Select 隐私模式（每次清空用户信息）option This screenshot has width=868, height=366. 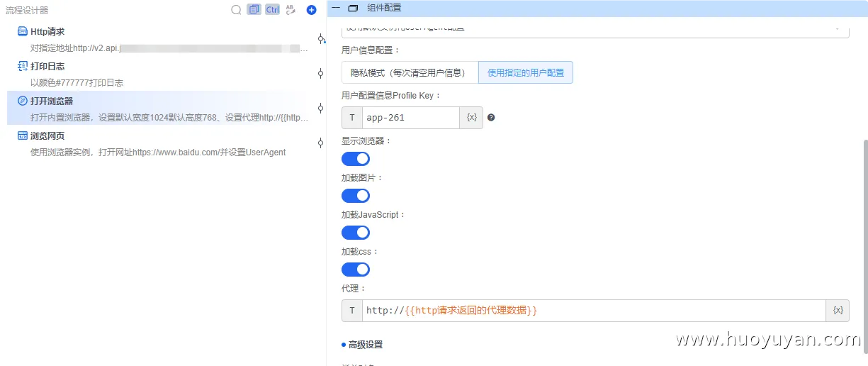click(410, 72)
